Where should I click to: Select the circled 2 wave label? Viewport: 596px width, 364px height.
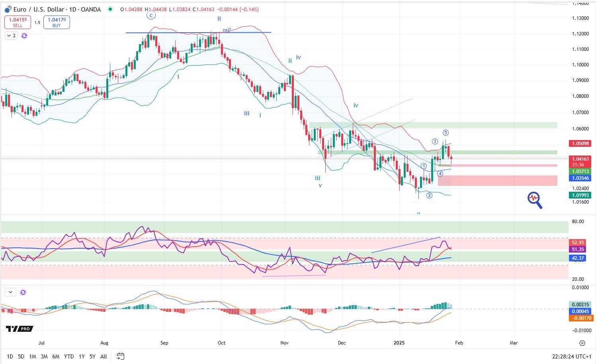429,195
